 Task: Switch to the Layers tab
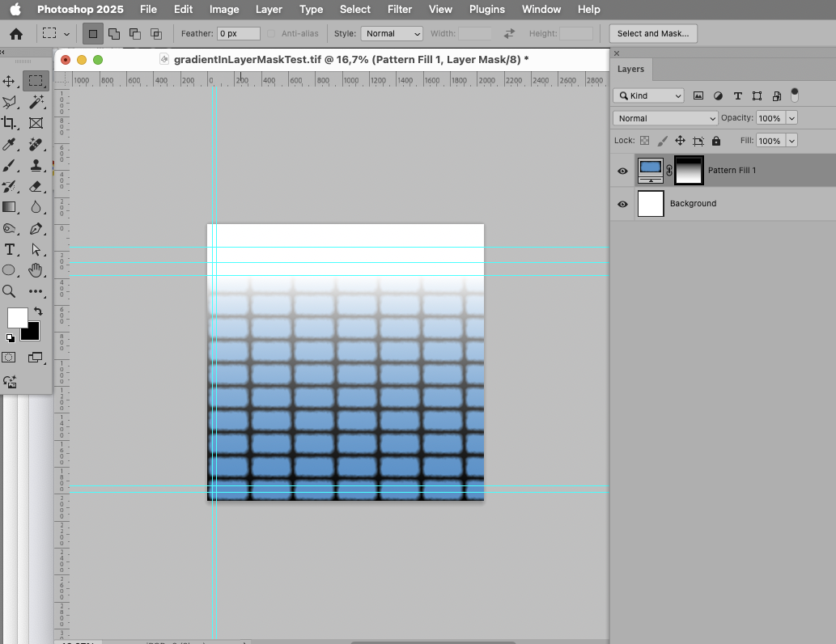(630, 70)
